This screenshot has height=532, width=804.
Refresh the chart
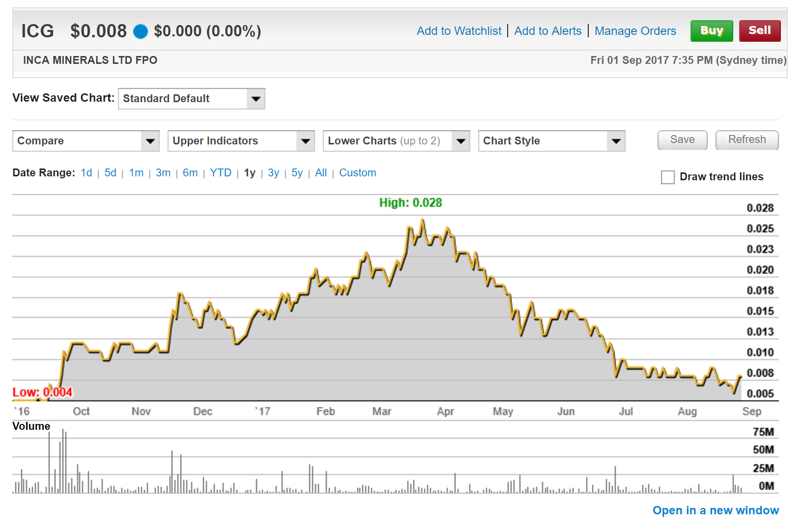pyautogui.click(x=747, y=140)
